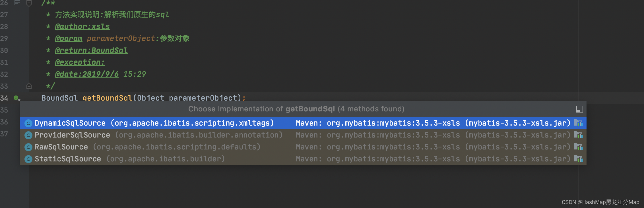Click @author:xsls doc tag
Image resolution: width=644 pixels, height=208 pixels.
82,26
